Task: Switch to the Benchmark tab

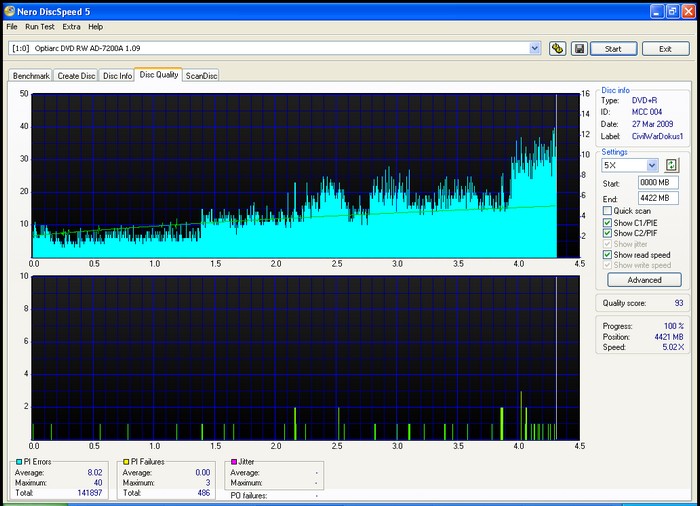Action: point(30,75)
